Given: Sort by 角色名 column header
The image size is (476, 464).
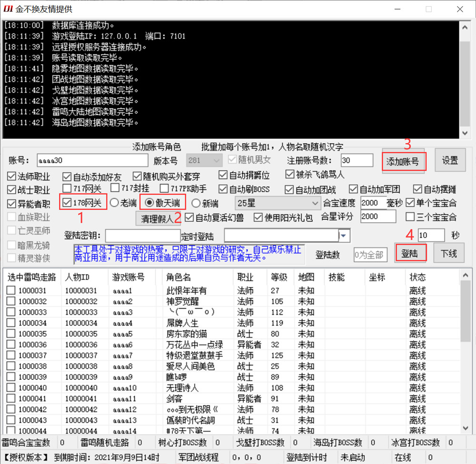Looking at the screenshot, I should pyautogui.click(x=178, y=277).
